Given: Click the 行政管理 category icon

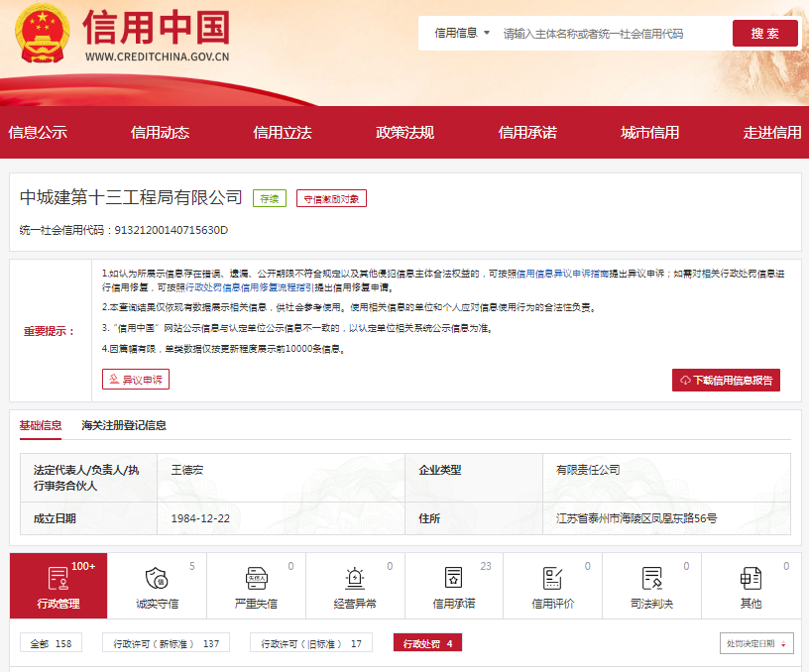Looking at the screenshot, I should click(58, 579).
